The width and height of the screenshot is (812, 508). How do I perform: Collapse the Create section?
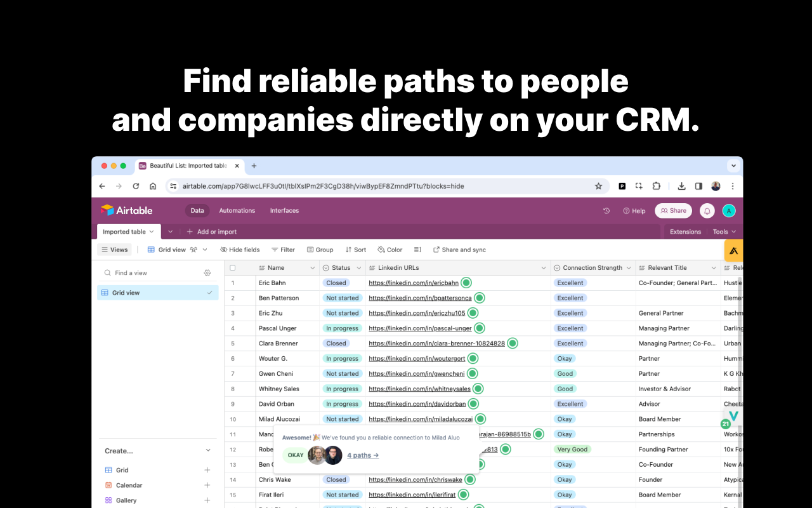click(x=208, y=450)
